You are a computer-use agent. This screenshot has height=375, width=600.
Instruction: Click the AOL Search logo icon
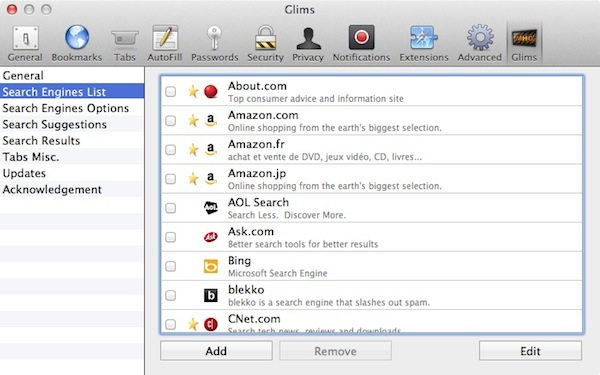[211, 208]
